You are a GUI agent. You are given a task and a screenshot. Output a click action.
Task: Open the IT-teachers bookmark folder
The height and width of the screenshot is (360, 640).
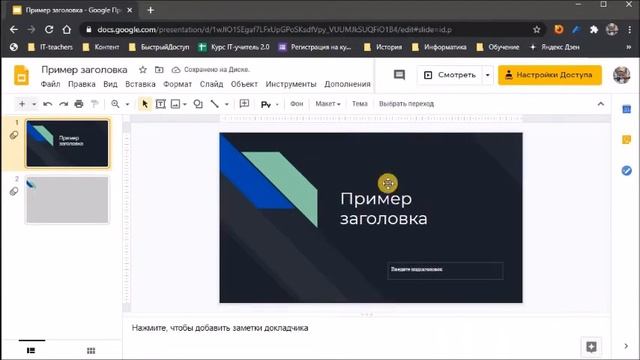50,47
